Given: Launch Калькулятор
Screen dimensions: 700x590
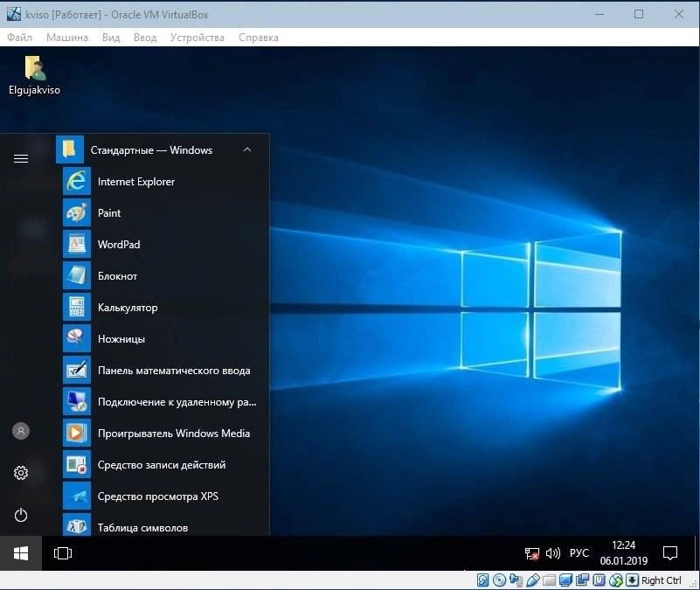Looking at the screenshot, I should tap(163, 308).
